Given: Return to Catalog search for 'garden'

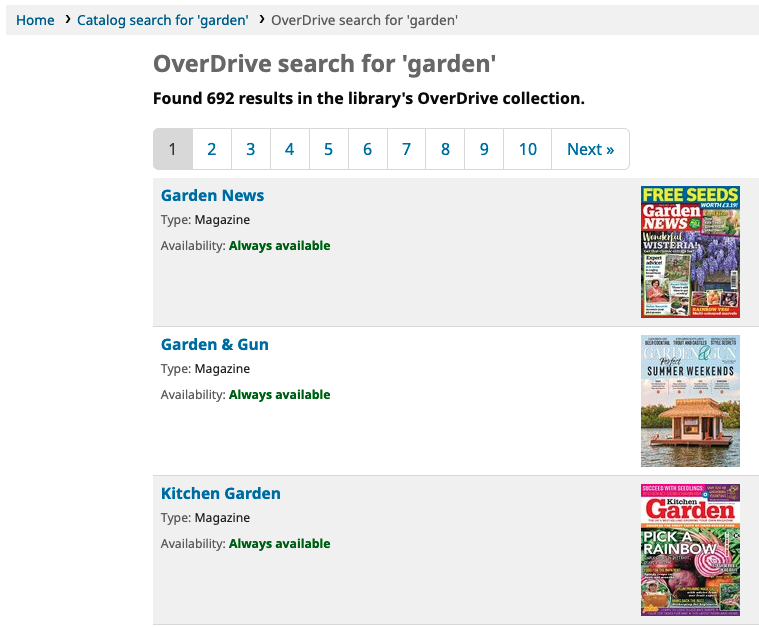Looking at the screenshot, I should pos(162,20).
